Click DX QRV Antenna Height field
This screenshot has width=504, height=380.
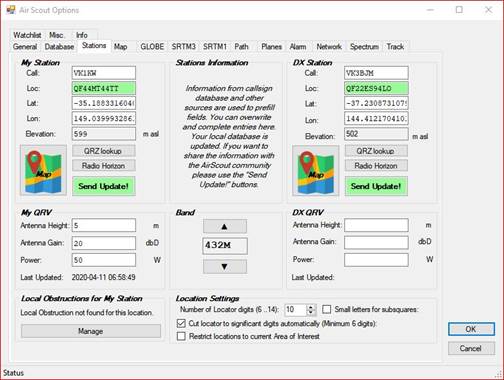pyautogui.click(x=376, y=225)
